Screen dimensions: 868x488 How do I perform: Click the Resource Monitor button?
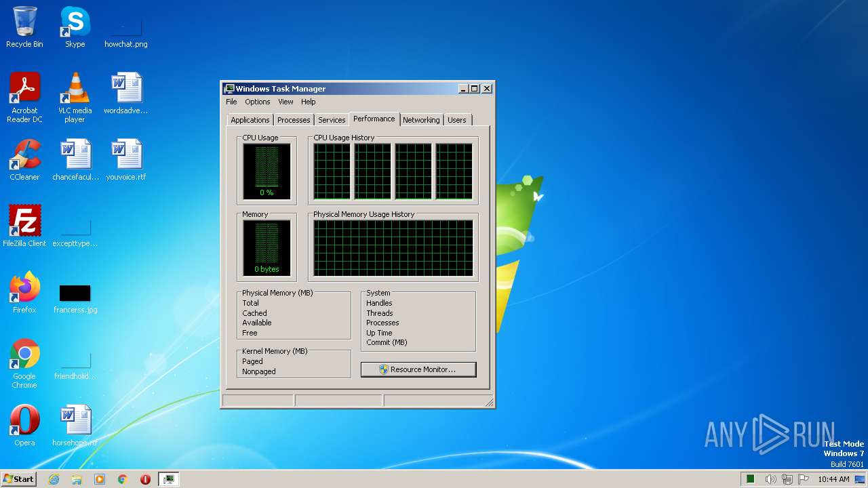point(418,369)
